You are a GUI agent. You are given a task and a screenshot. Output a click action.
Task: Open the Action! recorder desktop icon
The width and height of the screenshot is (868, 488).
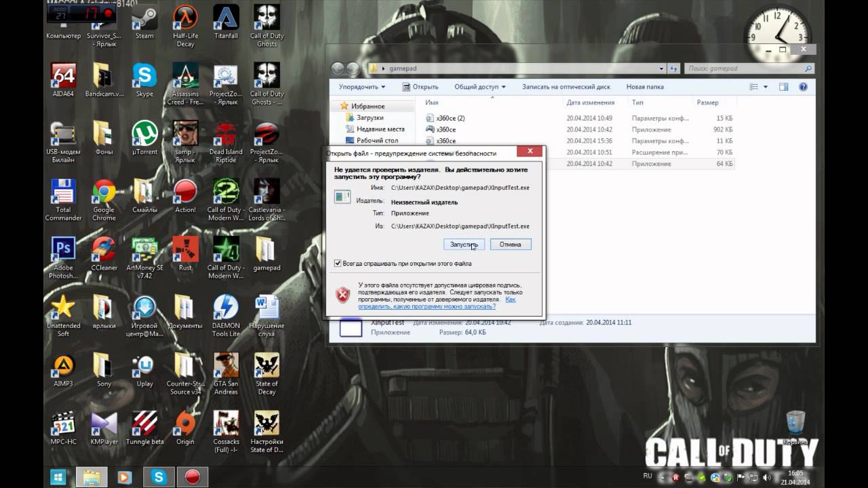coord(185,197)
